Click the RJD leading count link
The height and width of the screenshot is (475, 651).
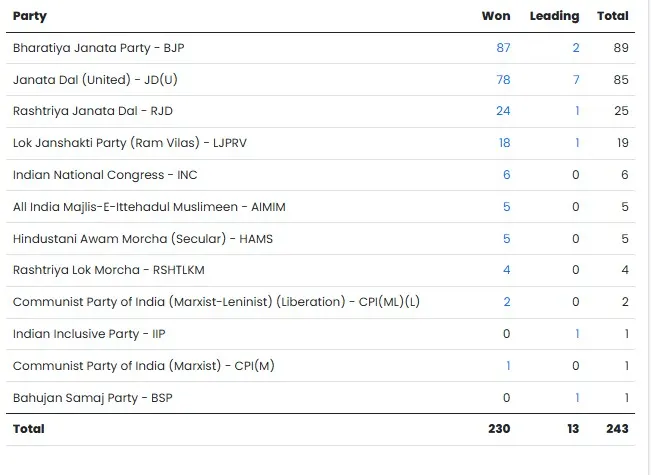[577, 111]
